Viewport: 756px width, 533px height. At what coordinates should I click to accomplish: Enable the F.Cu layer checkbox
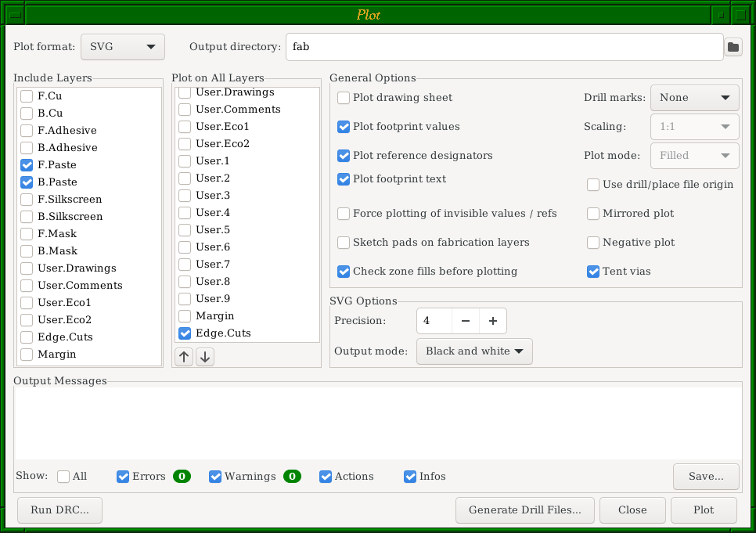point(27,96)
